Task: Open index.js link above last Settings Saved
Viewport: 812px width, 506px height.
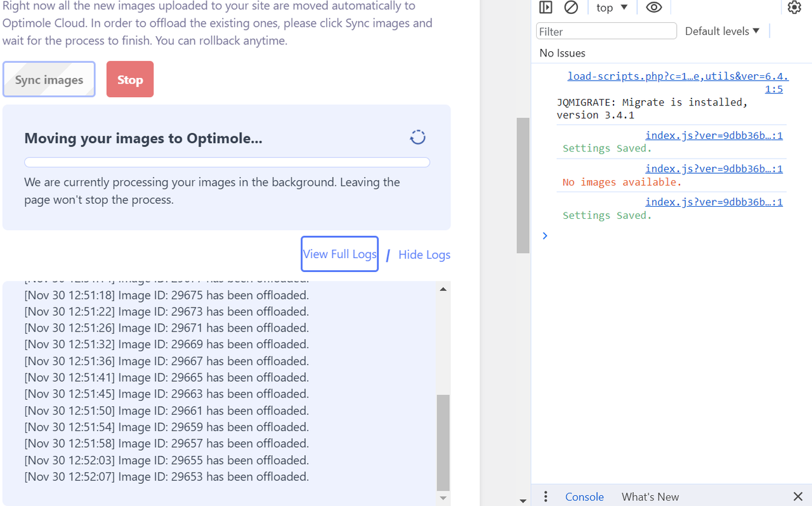Action: tap(714, 202)
